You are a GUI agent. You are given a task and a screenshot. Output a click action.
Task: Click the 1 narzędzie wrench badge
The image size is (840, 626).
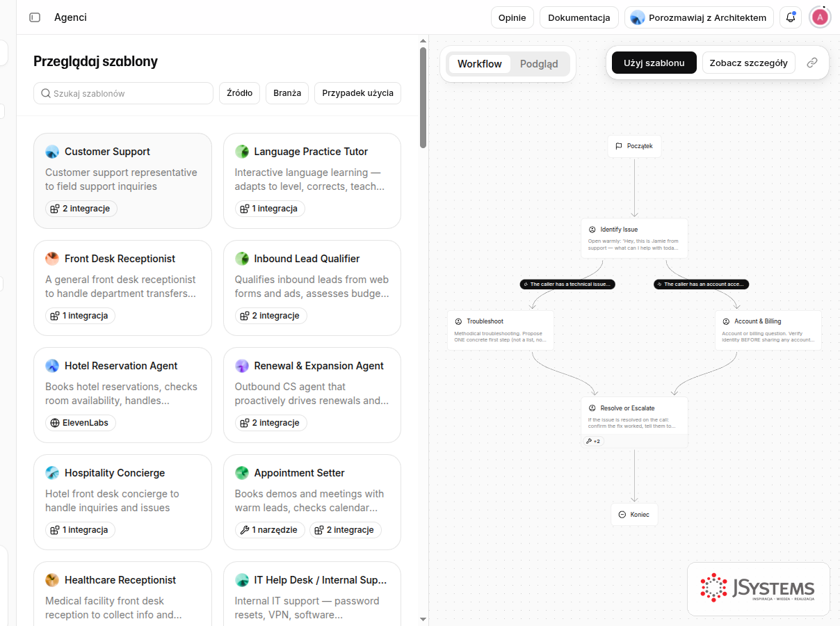(269, 530)
